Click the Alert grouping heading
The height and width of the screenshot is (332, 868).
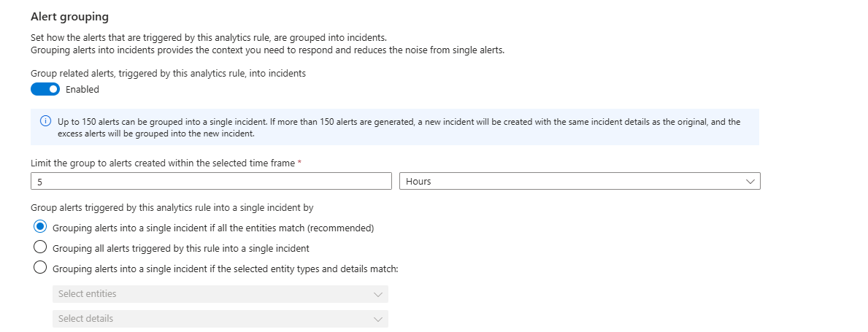pyautogui.click(x=70, y=17)
